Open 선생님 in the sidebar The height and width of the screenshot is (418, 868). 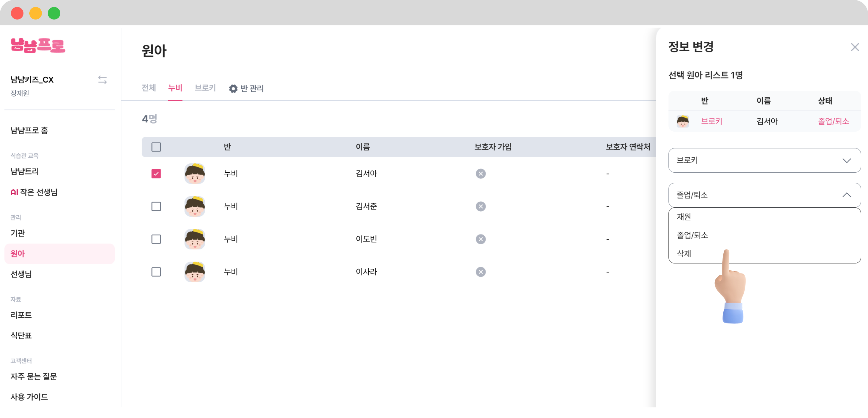(21, 274)
